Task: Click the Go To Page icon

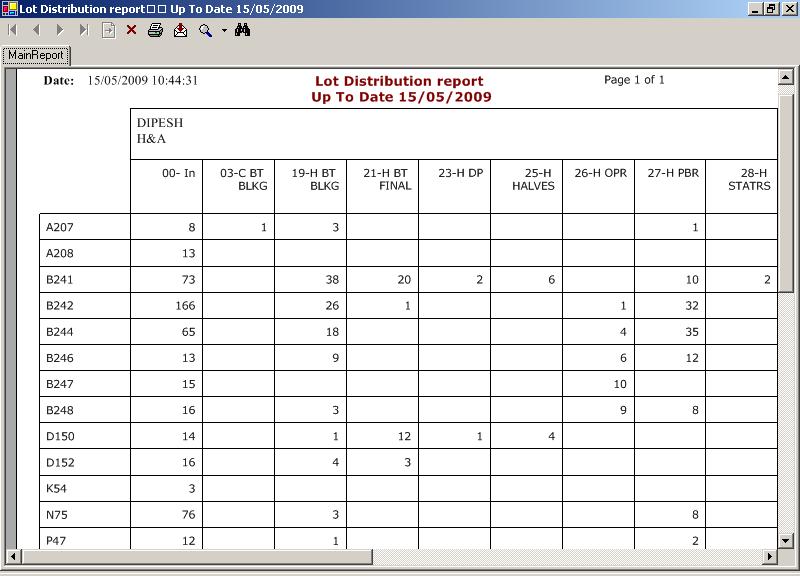Action: pos(108,30)
